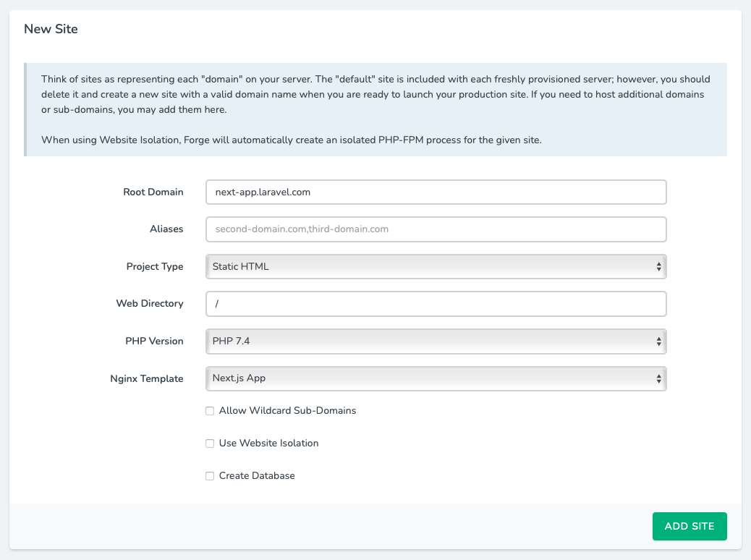The height and width of the screenshot is (560, 751).
Task: Click inside the Web Directory field
Action: (434, 303)
